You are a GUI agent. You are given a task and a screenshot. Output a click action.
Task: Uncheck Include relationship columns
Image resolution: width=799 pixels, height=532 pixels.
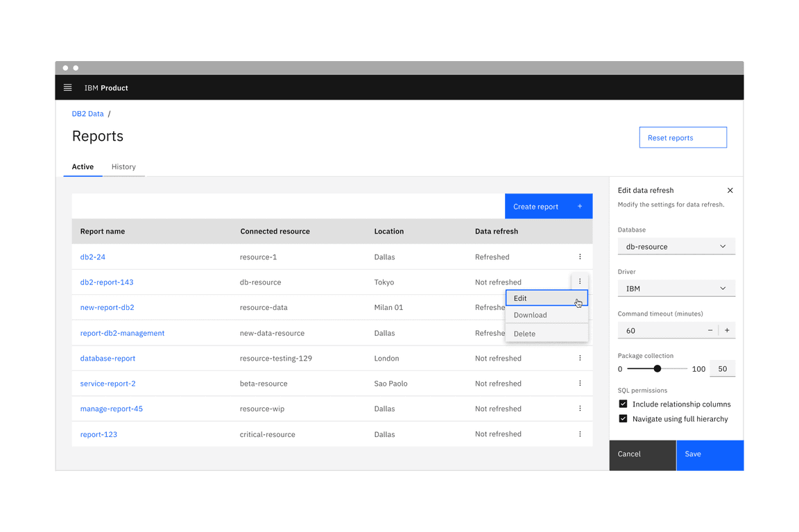623,404
